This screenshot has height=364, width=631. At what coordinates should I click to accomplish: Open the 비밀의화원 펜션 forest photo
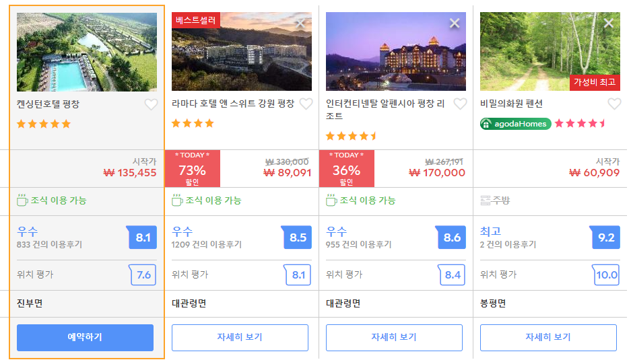(550, 52)
